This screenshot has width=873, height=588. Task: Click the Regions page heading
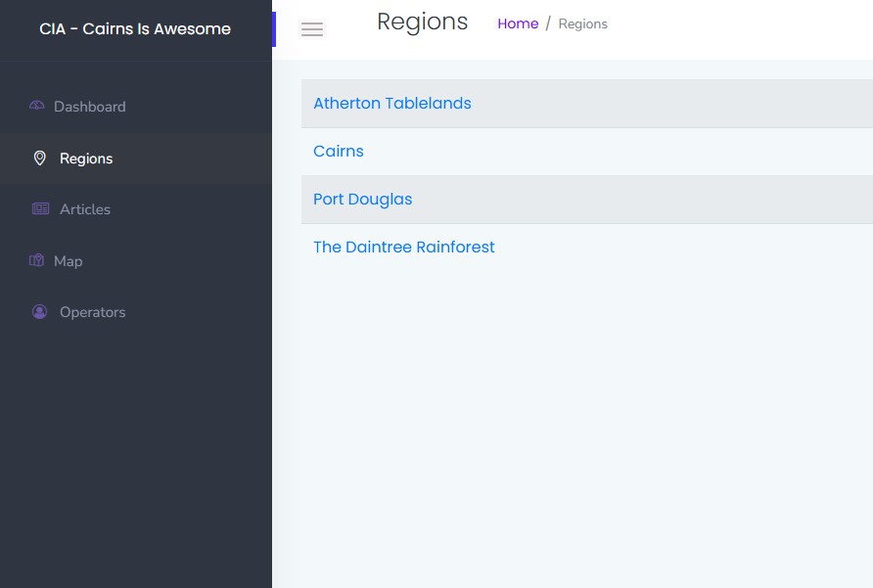tap(423, 22)
